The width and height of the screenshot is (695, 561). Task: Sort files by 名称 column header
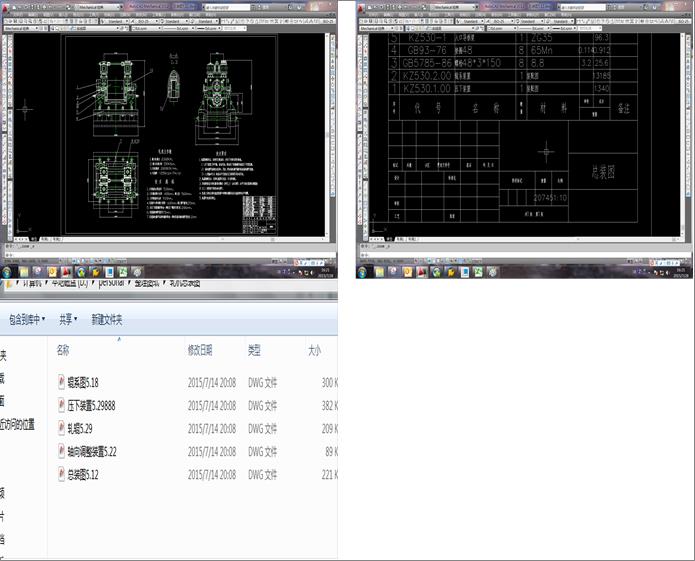63,350
